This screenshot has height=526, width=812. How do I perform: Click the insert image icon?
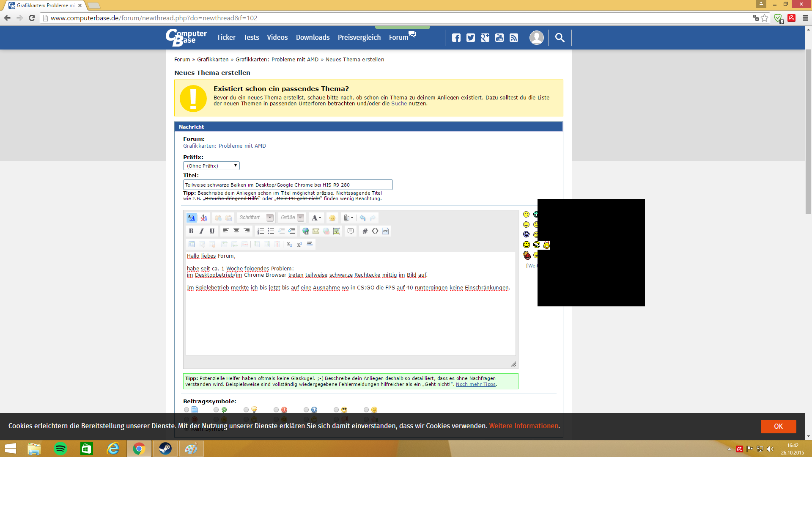(336, 231)
